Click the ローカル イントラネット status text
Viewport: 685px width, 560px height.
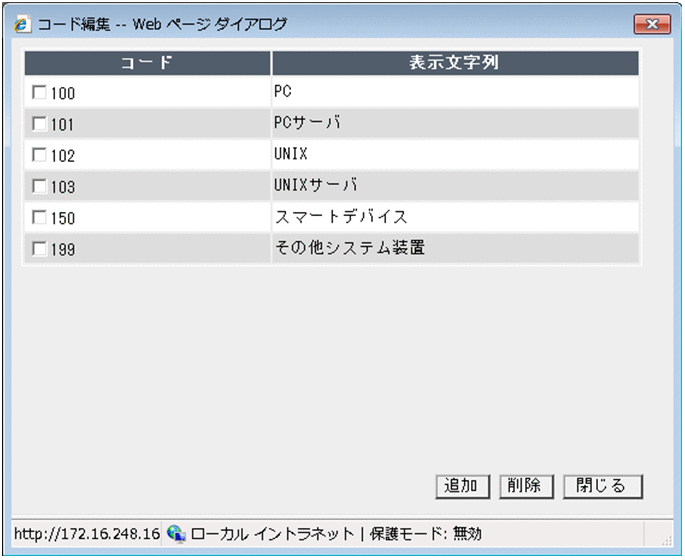pyautogui.click(x=272, y=534)
